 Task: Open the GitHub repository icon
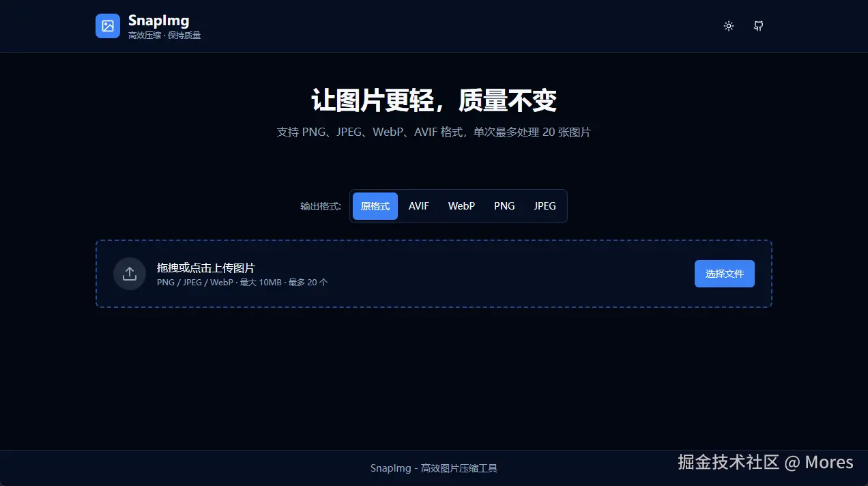click(x=758, y=26)
